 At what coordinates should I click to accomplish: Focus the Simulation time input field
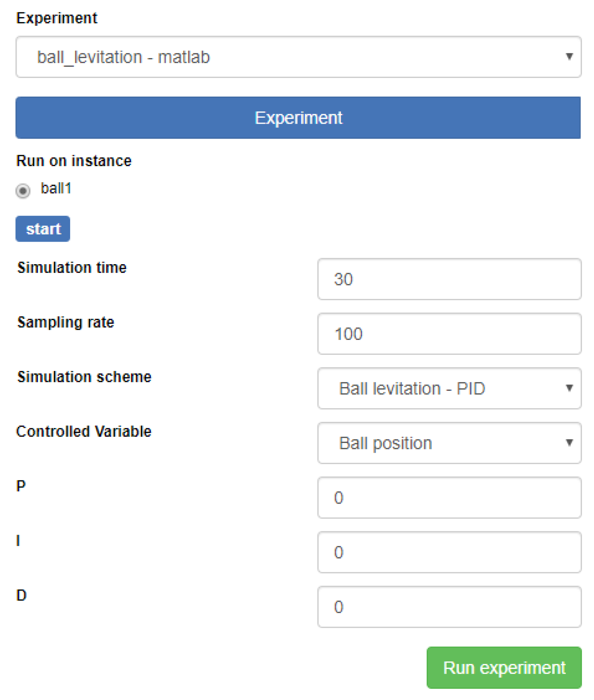449,279
